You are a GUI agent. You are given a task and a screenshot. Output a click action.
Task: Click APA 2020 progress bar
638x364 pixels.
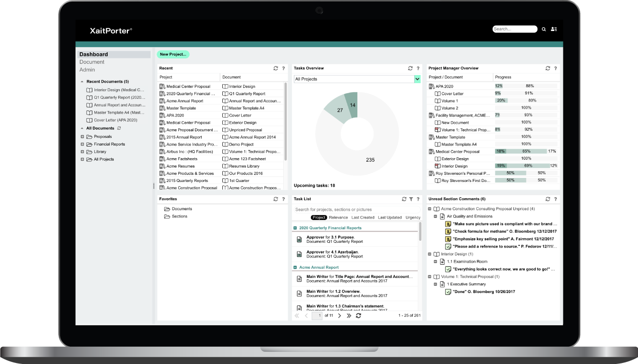[526, 86]
